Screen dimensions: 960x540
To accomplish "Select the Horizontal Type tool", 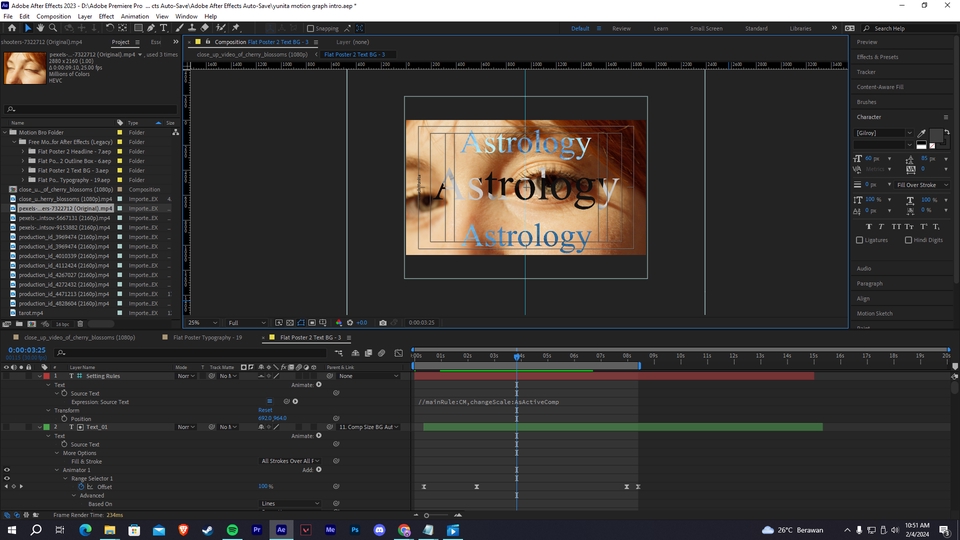I will 163,28.
